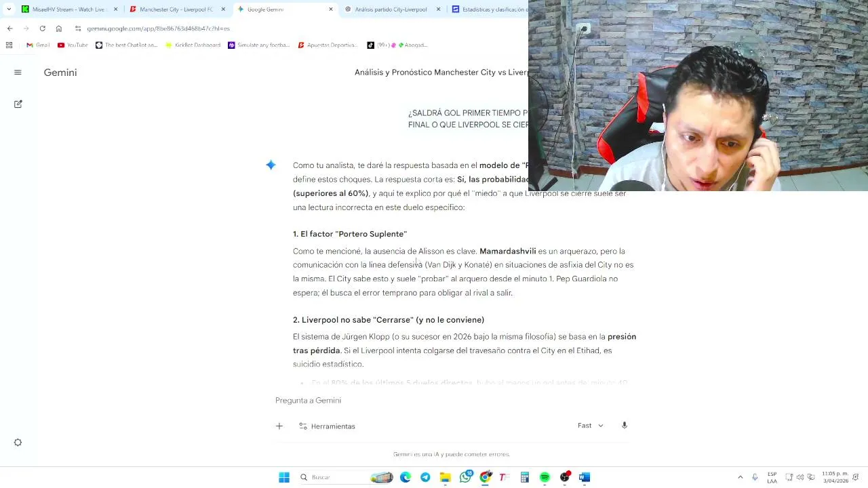Open the Gmail bookmark

pos(38,45)
